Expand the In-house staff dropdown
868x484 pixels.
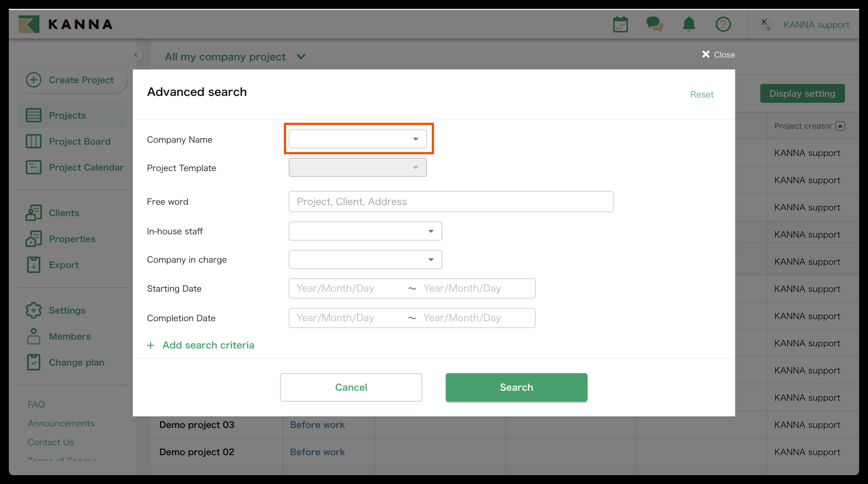tap(365, 231)
